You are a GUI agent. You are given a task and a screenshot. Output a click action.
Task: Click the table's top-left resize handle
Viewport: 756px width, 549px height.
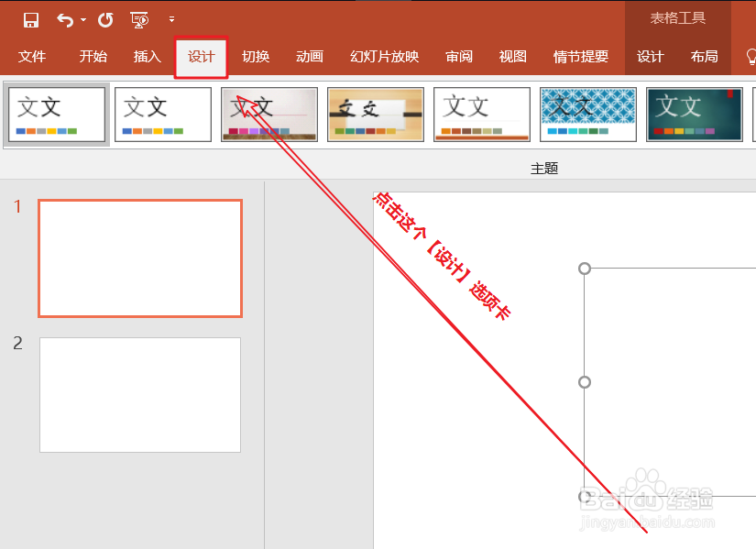click(x=585, y=269)
